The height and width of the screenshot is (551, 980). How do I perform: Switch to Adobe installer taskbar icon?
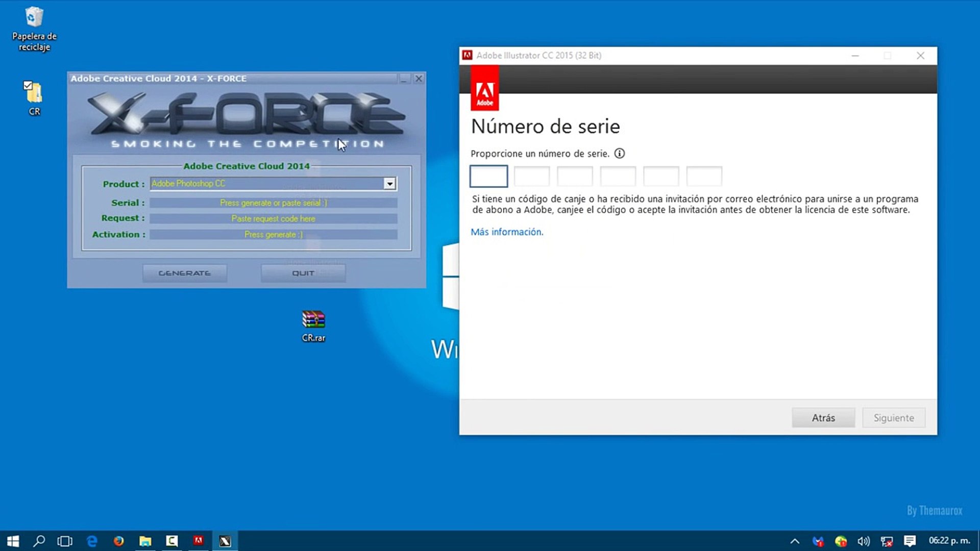pyautogui.click(x=199, y=541)
